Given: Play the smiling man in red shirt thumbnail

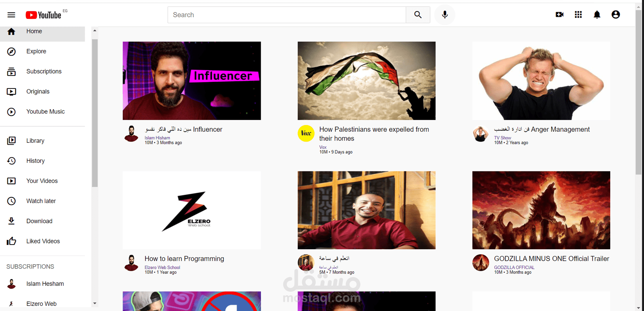Looking at the screenshot, I should pyautogui.click(x=366, y=210).
